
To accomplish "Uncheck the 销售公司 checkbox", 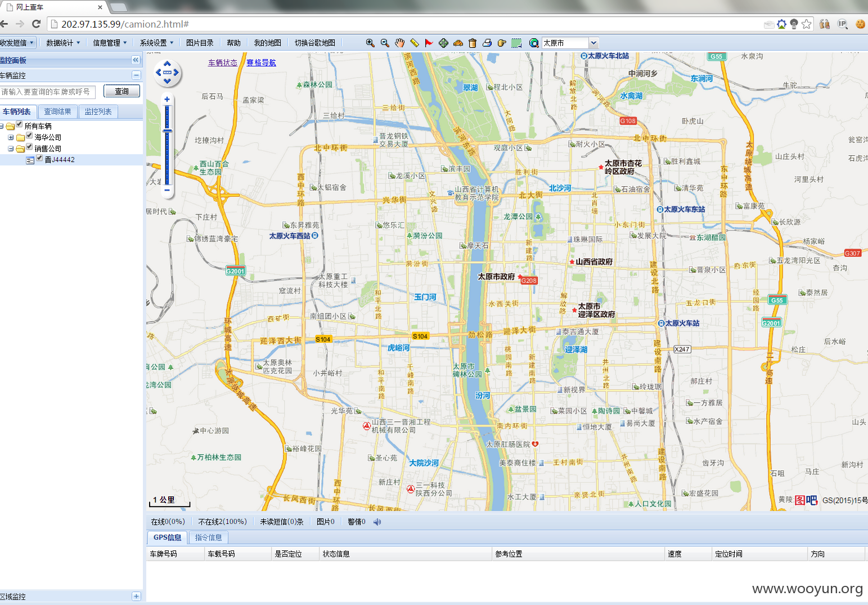I will click(x=29, y=147).
